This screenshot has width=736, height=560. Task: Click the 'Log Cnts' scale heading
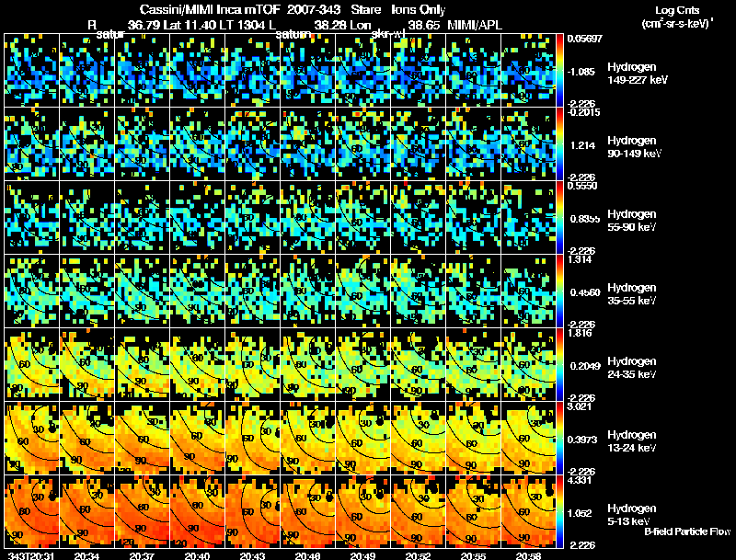click(677, 10)
